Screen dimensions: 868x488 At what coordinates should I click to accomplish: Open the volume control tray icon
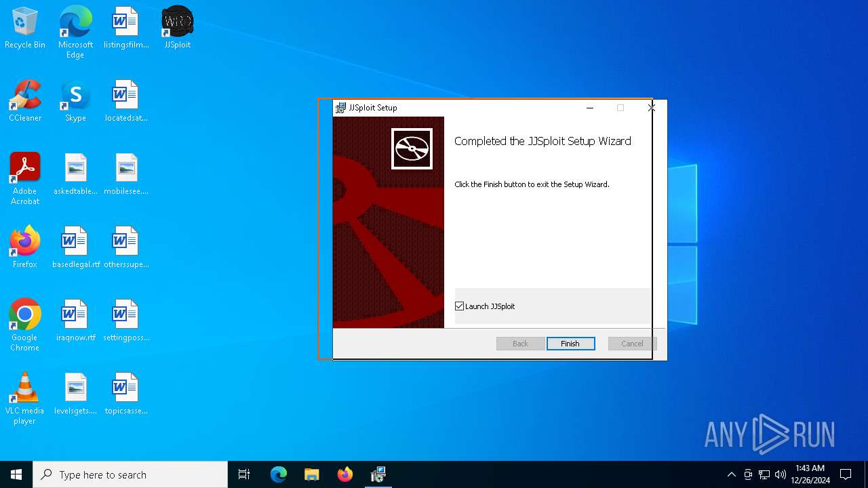(781, 474)
